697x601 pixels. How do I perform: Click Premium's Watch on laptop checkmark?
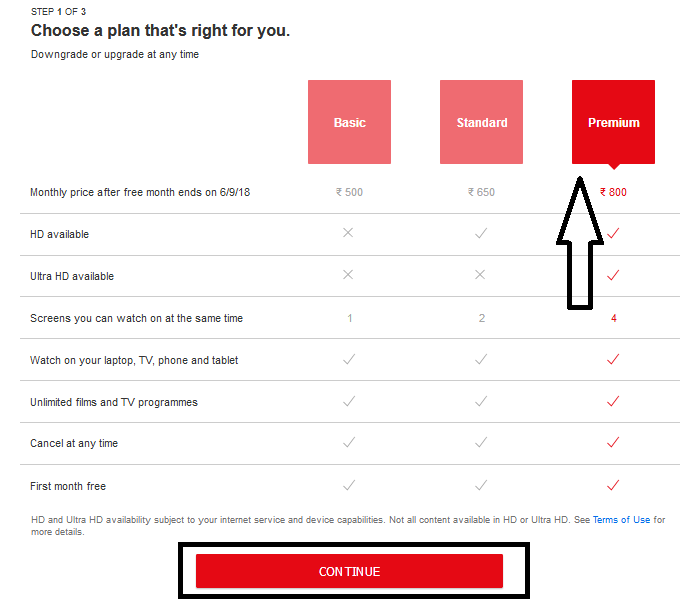click(x=613, y=359)
